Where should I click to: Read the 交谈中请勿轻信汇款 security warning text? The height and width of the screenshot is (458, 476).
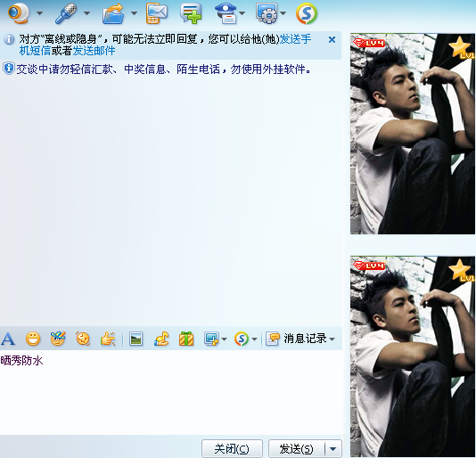click(x=164, y=70)
